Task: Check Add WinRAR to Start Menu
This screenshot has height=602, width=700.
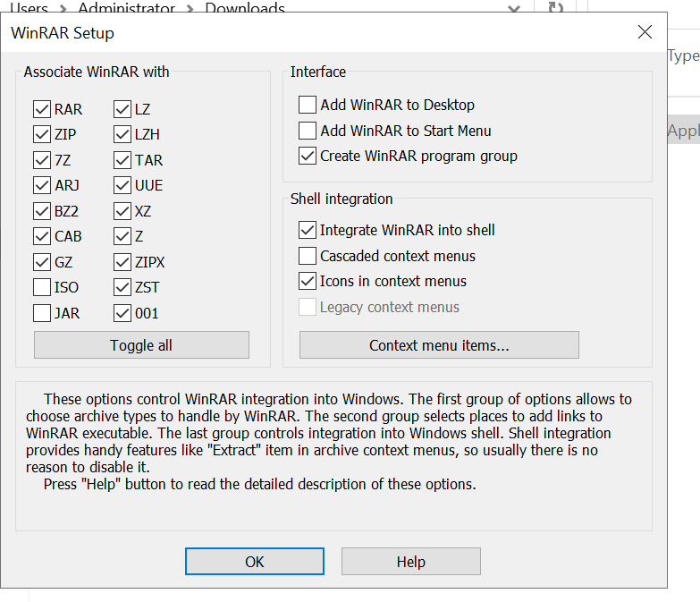Action: (x=308, y=131)
